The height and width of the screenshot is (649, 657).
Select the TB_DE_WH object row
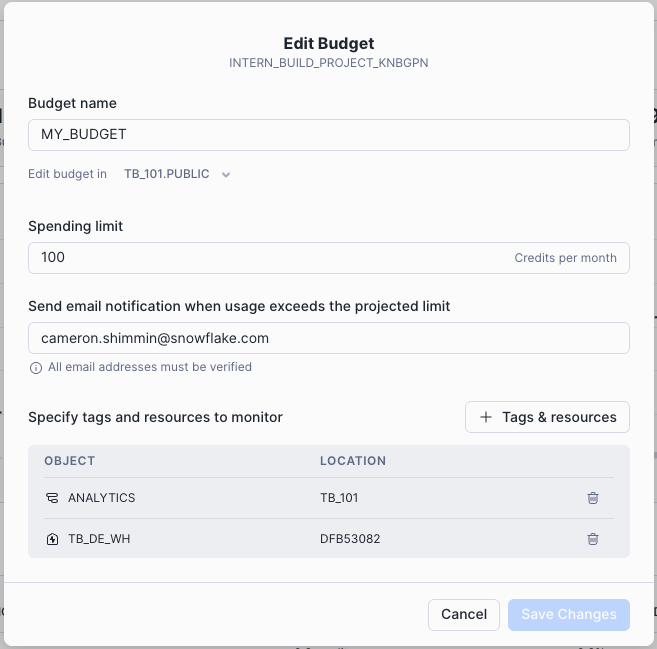coord(328,539)
